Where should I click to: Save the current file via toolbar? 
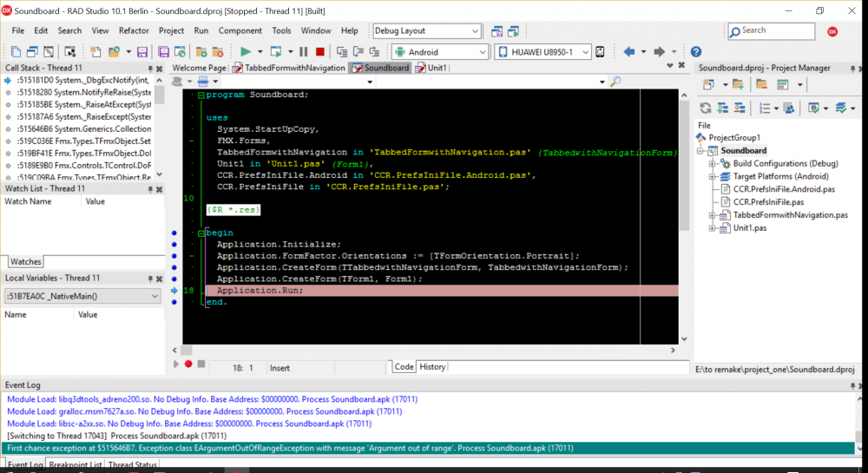click(x=142, y=52)
